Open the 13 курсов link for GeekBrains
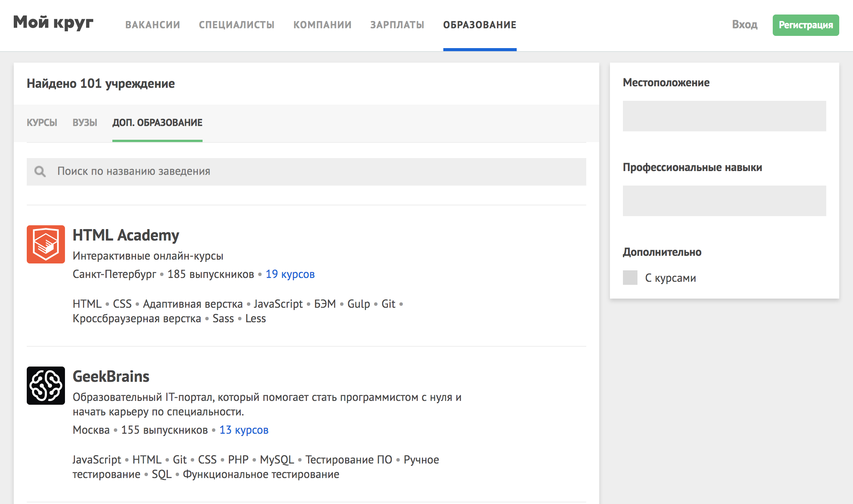 (244, 430)
